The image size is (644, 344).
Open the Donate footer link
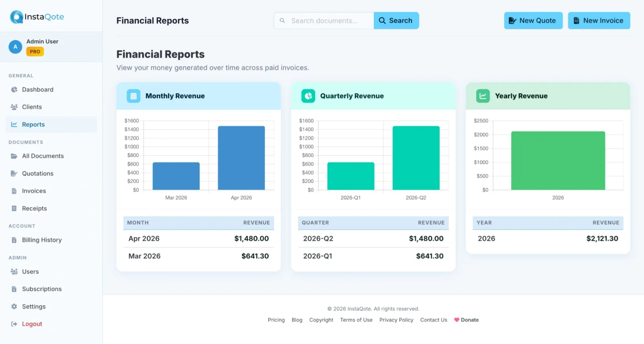pyautogui.click(x=466, y=320)
